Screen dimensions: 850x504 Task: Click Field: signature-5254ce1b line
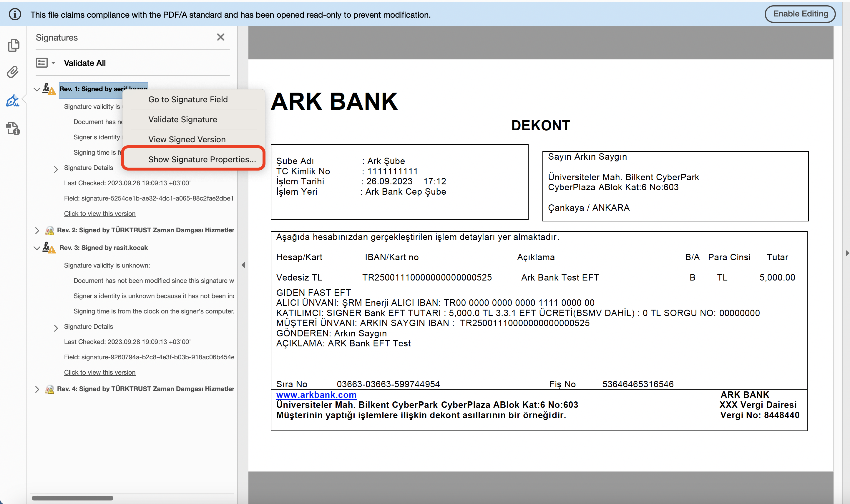click(149, 198)
